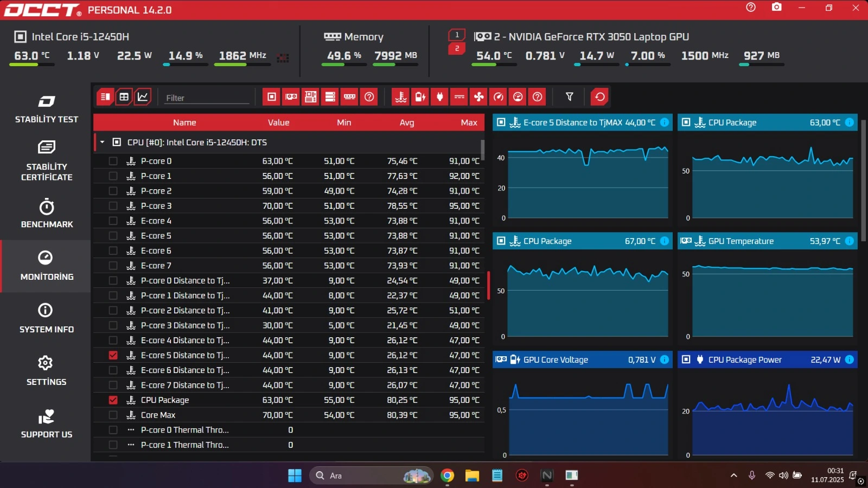
Task: Check the Core Max row checkbox
Action: [113, 415]
